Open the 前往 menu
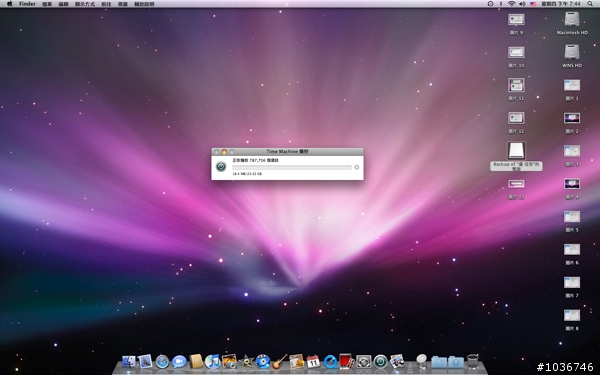The image size is (600, 375). coord(106,4)
